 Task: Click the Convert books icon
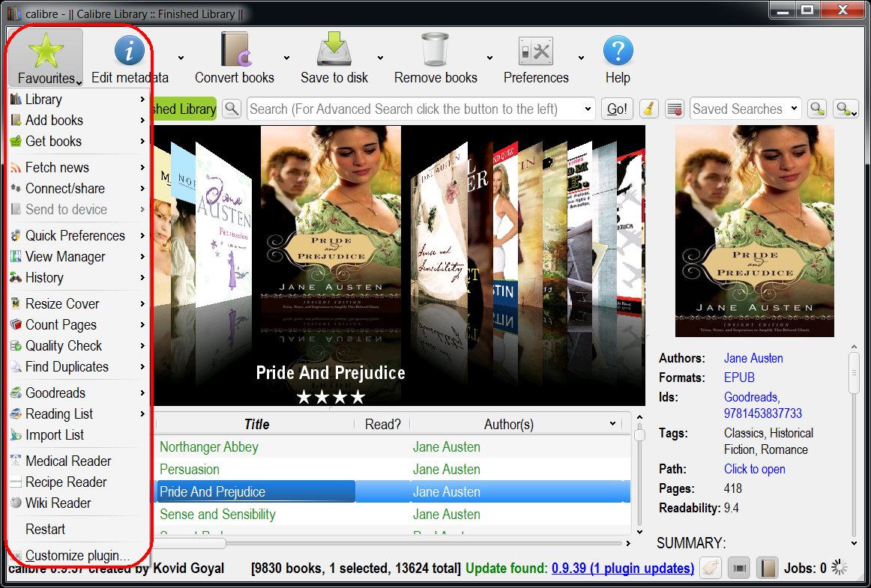(x=236, y=49)
